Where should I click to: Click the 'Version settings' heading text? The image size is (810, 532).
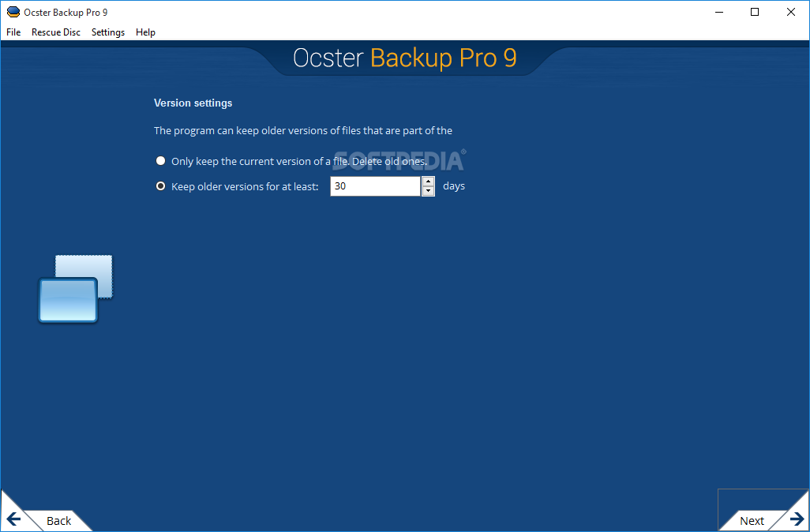pos(193,103)
